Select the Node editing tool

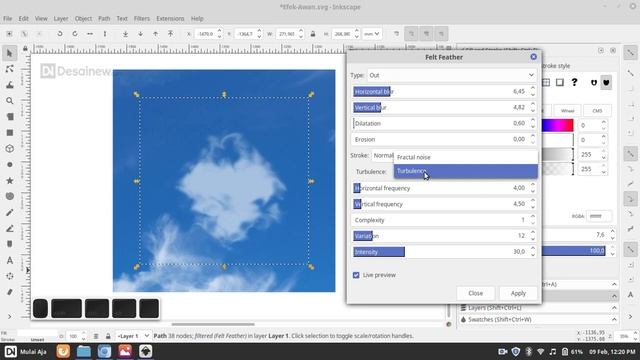click(10, 69)
